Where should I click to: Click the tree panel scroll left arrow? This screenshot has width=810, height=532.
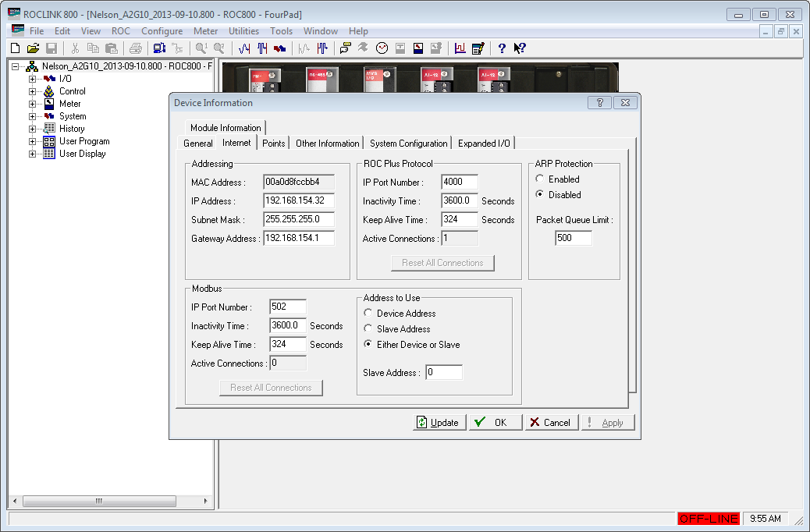(15, 501)
